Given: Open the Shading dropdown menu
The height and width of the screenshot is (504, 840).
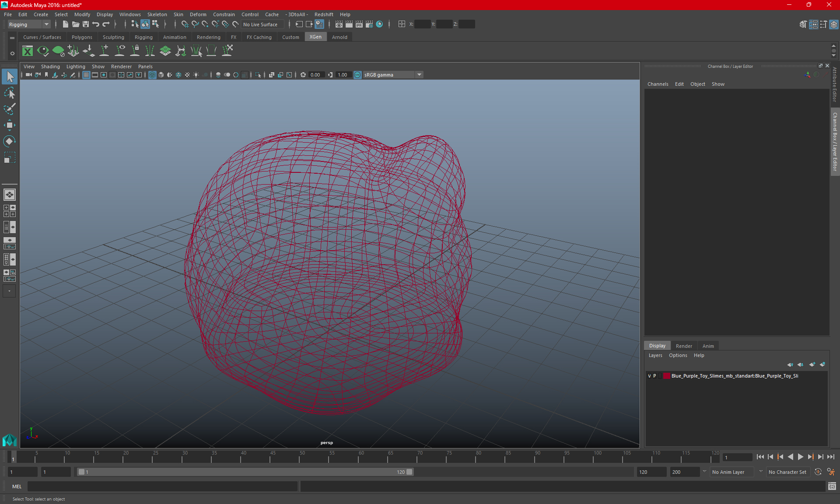Looking at the screenshot, I should tap(50, 66).
